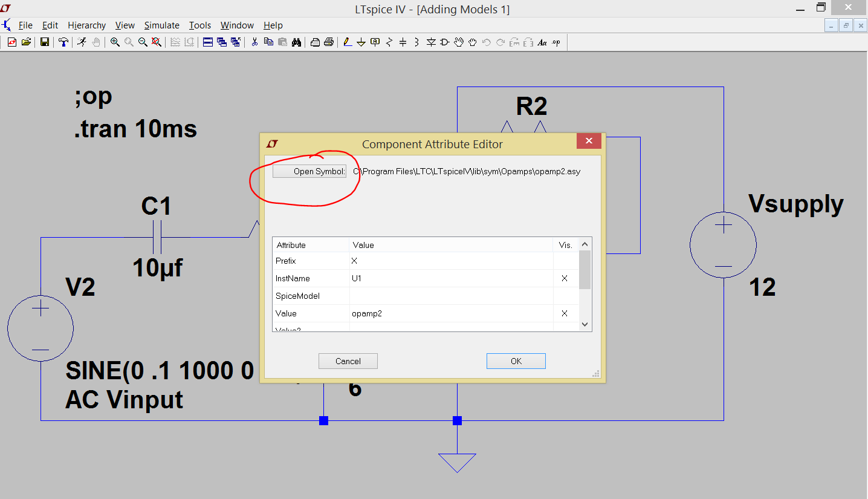Place a Capacitor component
This screenshot has height=499, width=868.
click(x=403, y=42)
